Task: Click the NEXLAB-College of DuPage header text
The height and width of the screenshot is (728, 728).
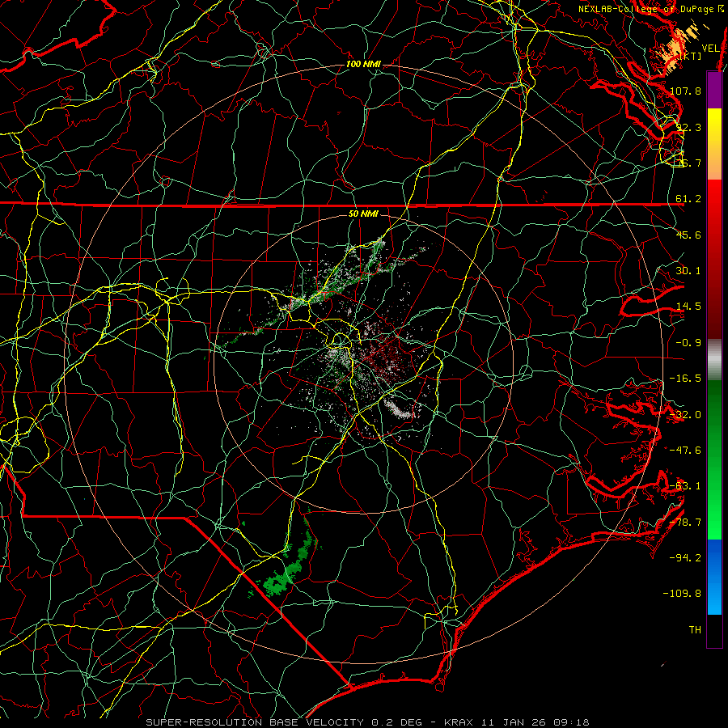Action: point(651,9)
